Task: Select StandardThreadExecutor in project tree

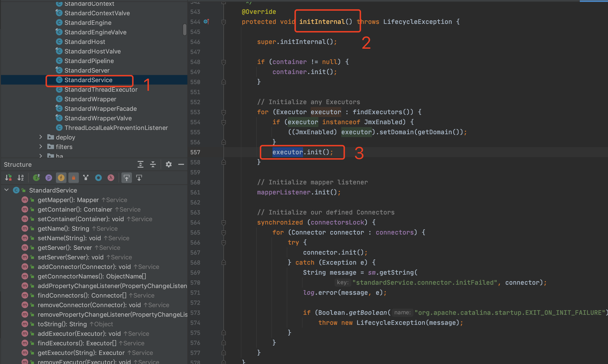Action: [x=101, y=90]
